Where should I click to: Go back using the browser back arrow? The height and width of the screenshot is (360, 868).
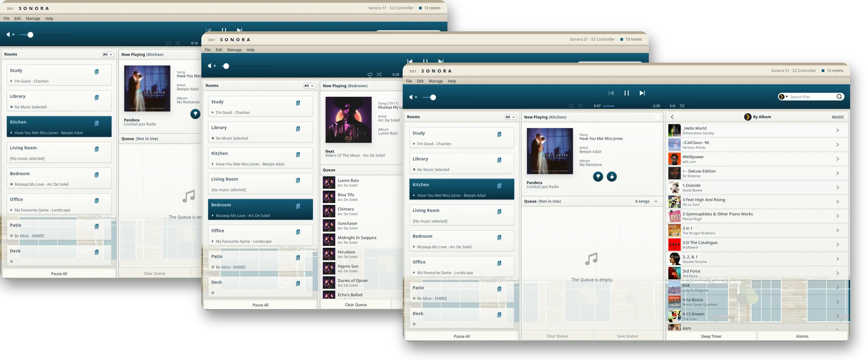[x=672, y=117]
